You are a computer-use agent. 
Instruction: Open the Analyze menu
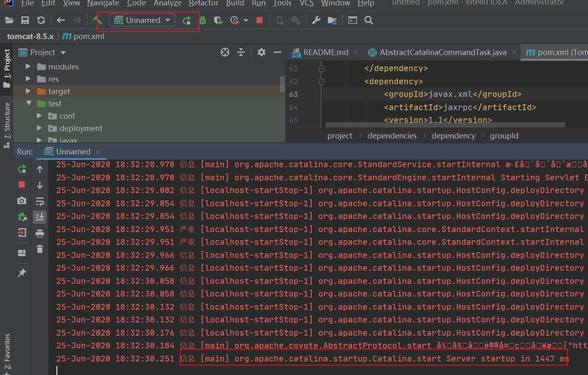pyautogui.click(x=168, y=3)
